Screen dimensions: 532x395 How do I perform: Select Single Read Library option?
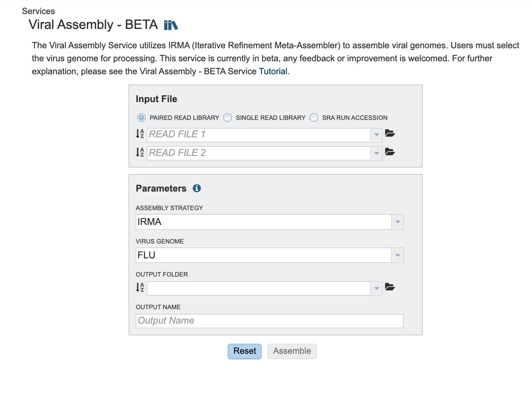tap(228, 118)
